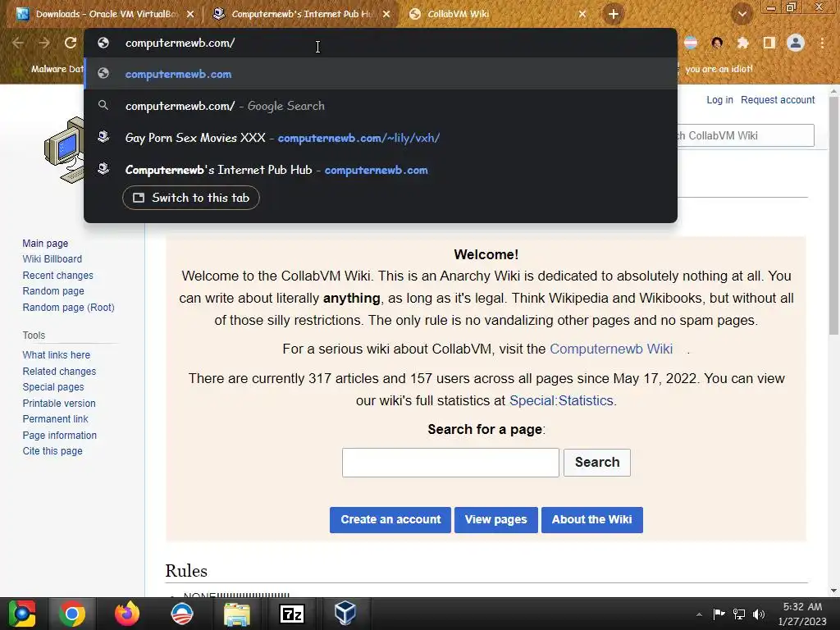Open Google Chrome from the taskbar
The image size is (840, 630).
point(72,614)
